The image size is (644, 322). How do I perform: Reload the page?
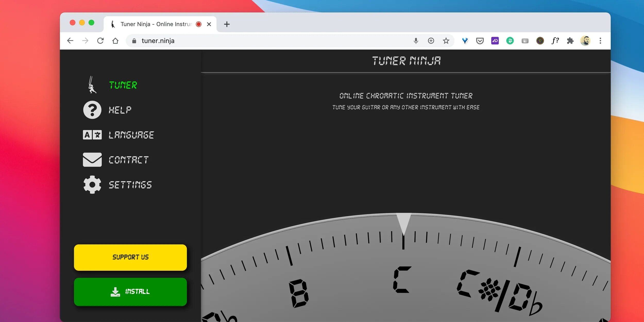pyautogui.click(x=100, y=41)
